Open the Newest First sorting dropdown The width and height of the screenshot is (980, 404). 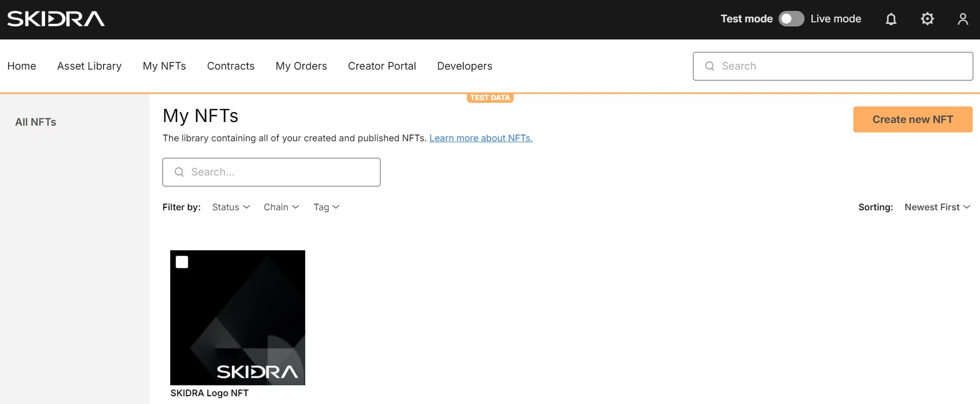[937, 207]
